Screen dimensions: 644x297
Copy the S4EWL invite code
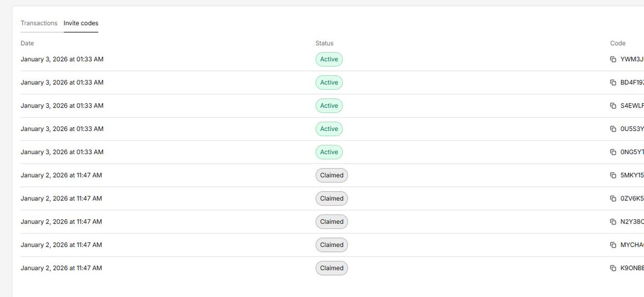(x=613, y=106)
